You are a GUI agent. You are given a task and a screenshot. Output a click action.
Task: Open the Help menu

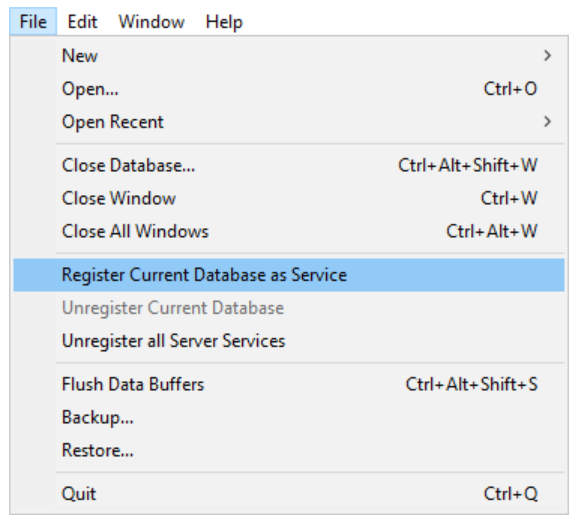pyautogui.click(x=224, y=21)
